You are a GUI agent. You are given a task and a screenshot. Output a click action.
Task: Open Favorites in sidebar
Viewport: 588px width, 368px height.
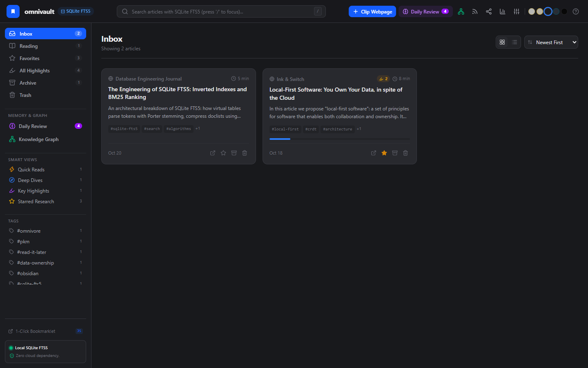[x=45, y=58]
